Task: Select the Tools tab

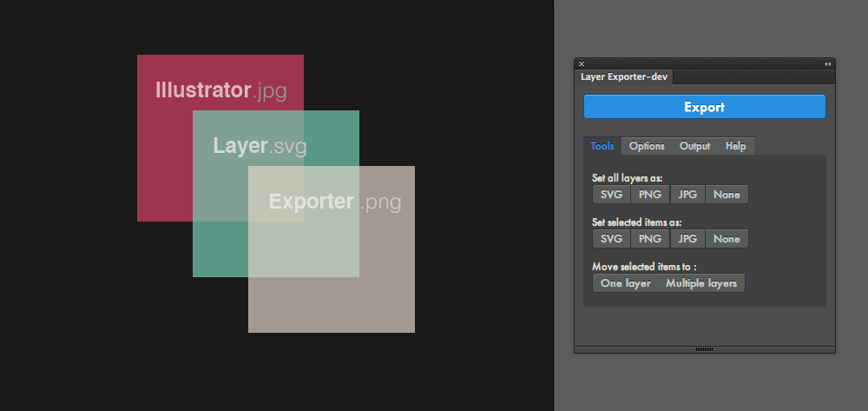Action: coord(602,146)
